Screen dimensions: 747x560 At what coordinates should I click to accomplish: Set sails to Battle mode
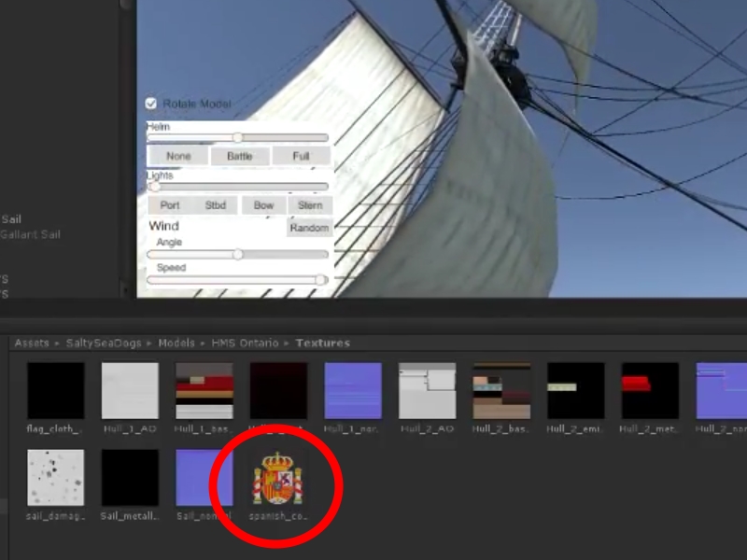click(239, 157)
